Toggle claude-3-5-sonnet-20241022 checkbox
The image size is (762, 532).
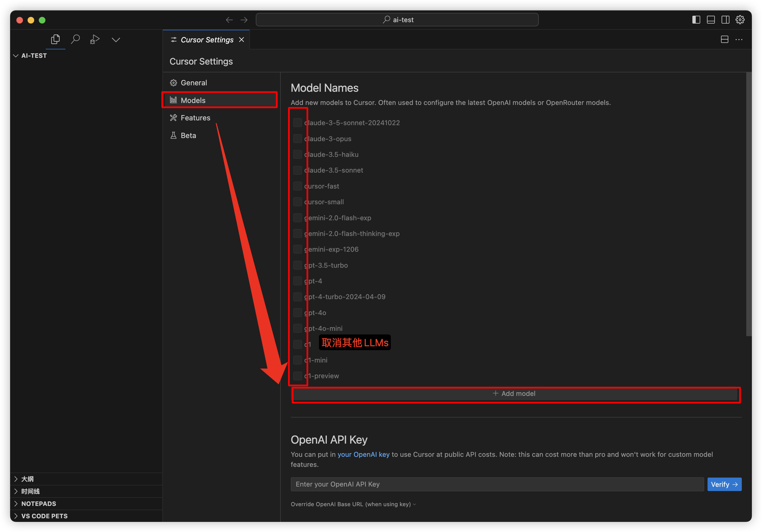[297, 123]
